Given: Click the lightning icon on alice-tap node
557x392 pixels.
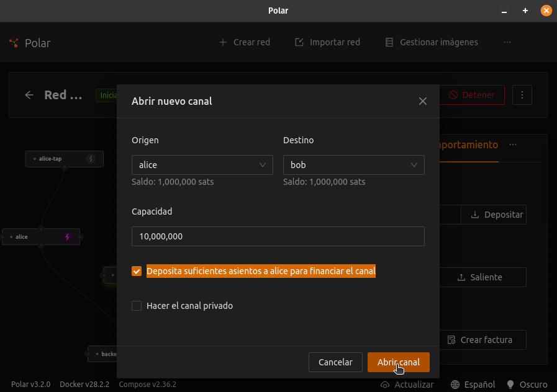Looking at the screenshot, I should click(91, 159).
